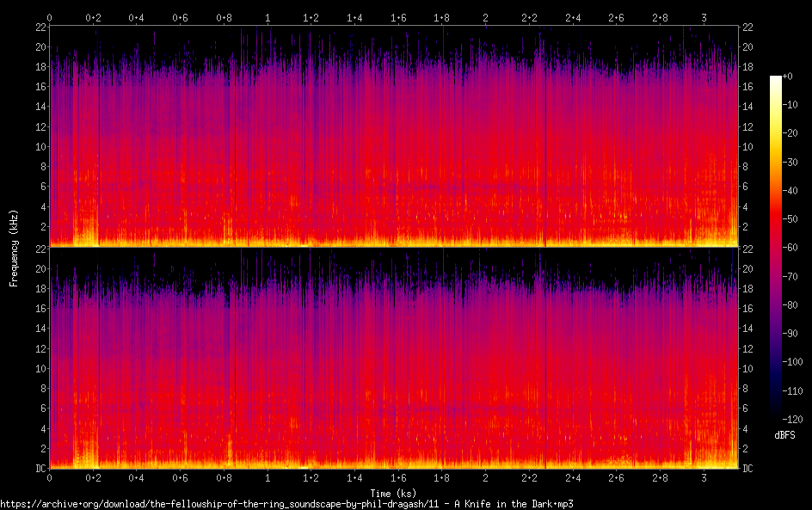812x510 pixels.
Task: Click the 22 kHz label at the top-left
Action: [39, 28]
